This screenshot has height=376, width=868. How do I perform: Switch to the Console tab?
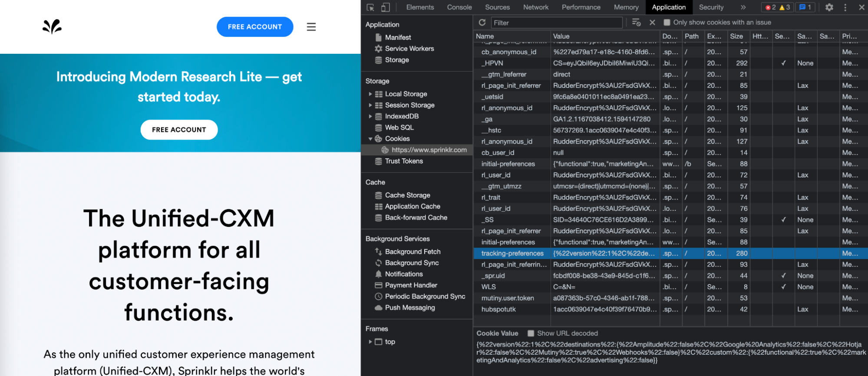pos(459,7)
